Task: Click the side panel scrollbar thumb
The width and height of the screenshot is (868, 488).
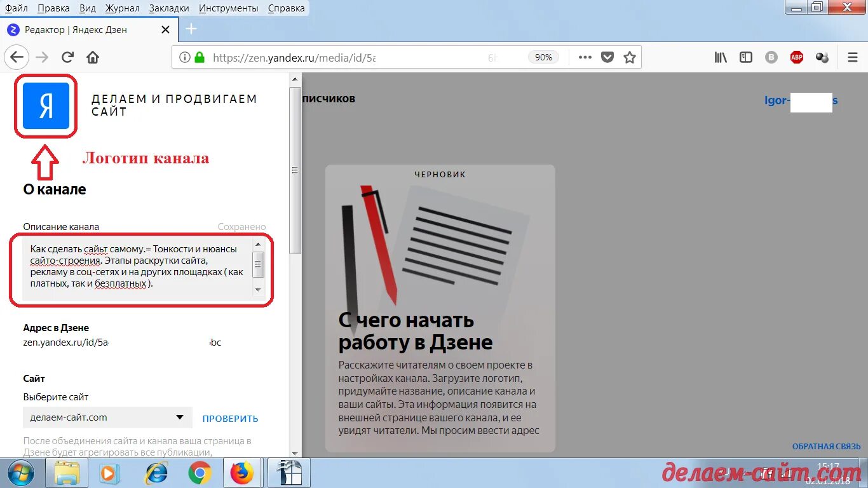Action: coord(295,170)
